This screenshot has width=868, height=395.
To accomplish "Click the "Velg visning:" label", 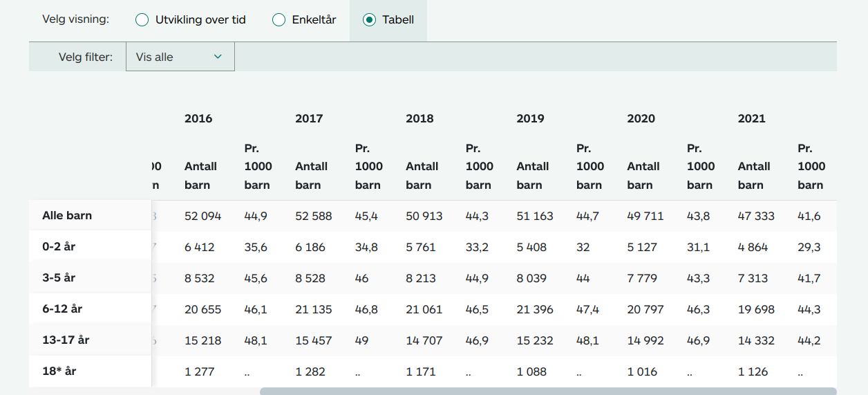I will pyautogui.click(x=75, y=19).
